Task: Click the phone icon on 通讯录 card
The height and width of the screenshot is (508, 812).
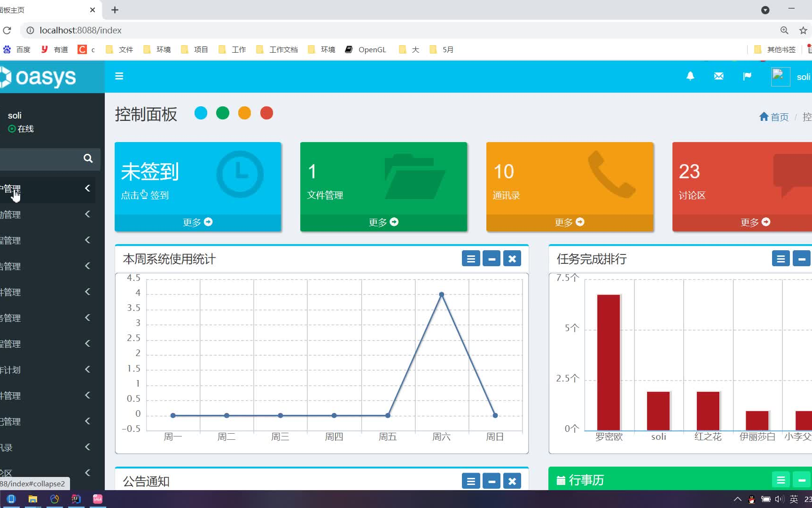Action: click(612, 174)
